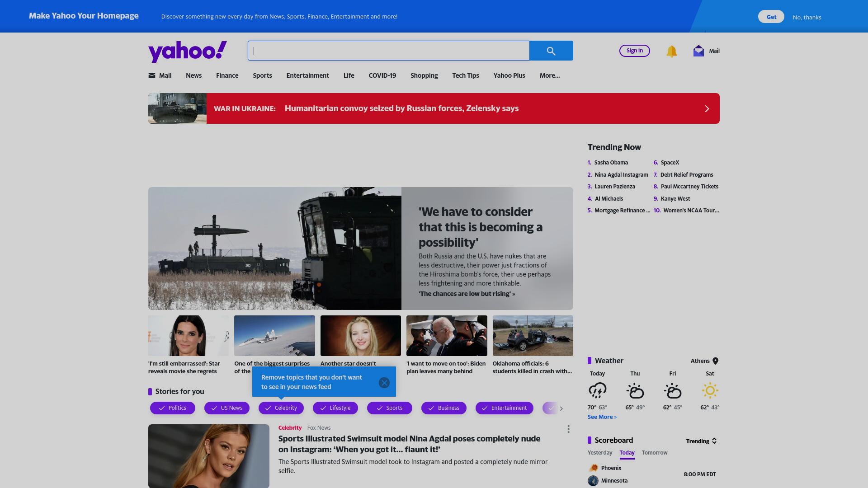868x488 pixels.
Task: Toggle the Celebrity topic chip
Action: click(x=281, y=408)
